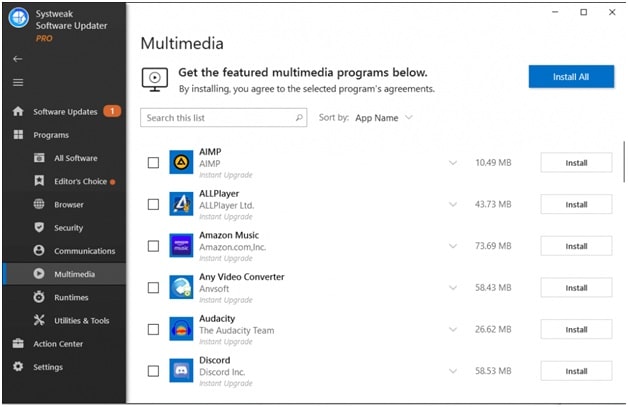Expand the Amazon Music details chevron
The height and width of the screenshot is (407, 628).
click(x=453, y=246)
